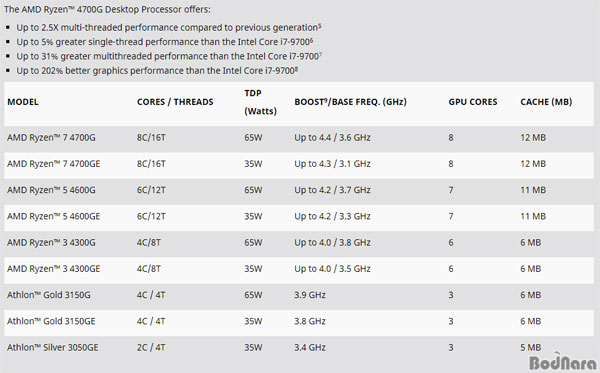Select the AMD Ryzen 7 4700GE model name
The image size is (600, 373).
click(x=54, y=164)
